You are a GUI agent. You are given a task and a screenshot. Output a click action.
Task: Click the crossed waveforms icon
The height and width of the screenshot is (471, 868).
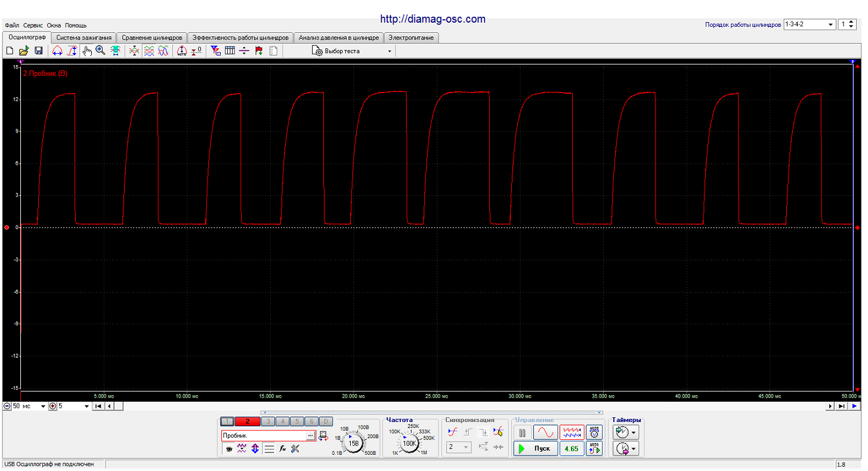click(163, 51)
